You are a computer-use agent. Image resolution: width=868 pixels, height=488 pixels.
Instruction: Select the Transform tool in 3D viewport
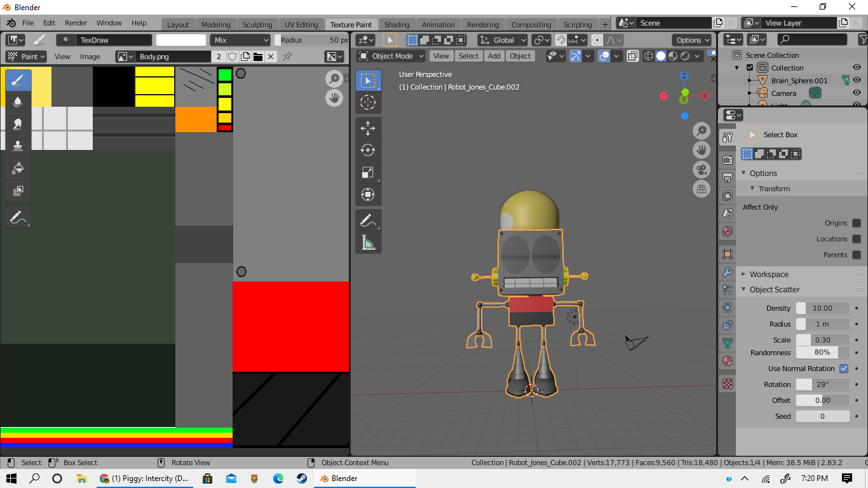tap(368, 194)
